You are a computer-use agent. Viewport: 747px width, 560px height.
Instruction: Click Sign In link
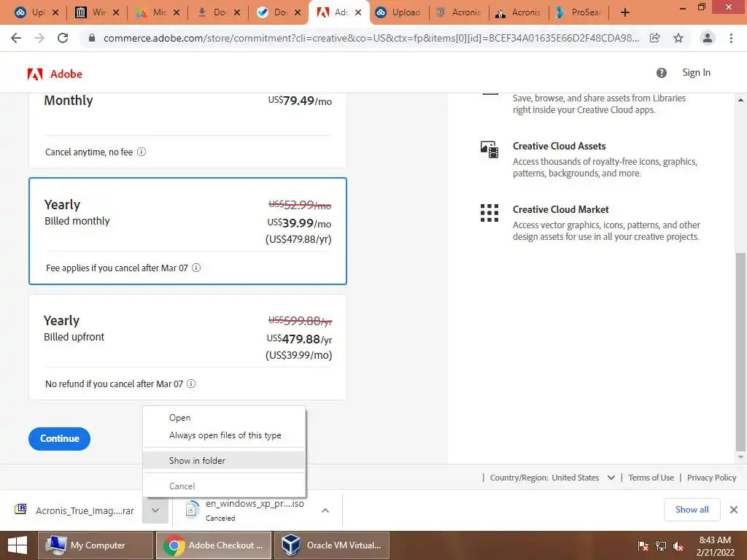pos(696,72)
